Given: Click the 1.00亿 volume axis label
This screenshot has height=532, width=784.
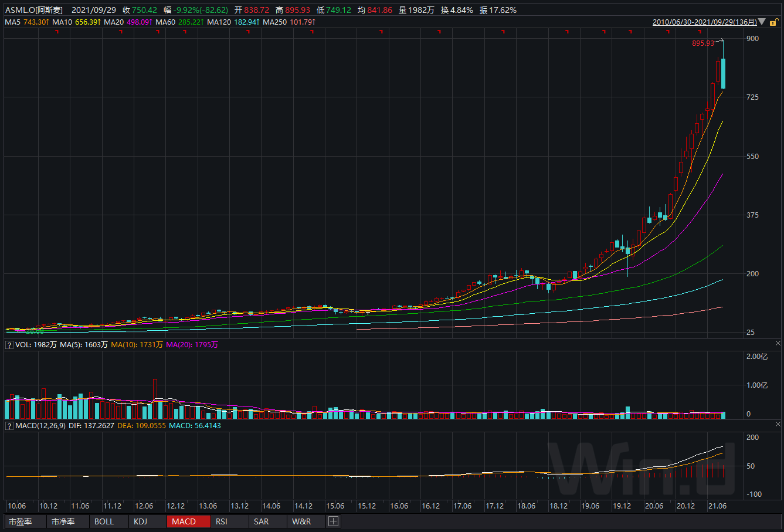Looking at the screenshot, I should 756,385.
